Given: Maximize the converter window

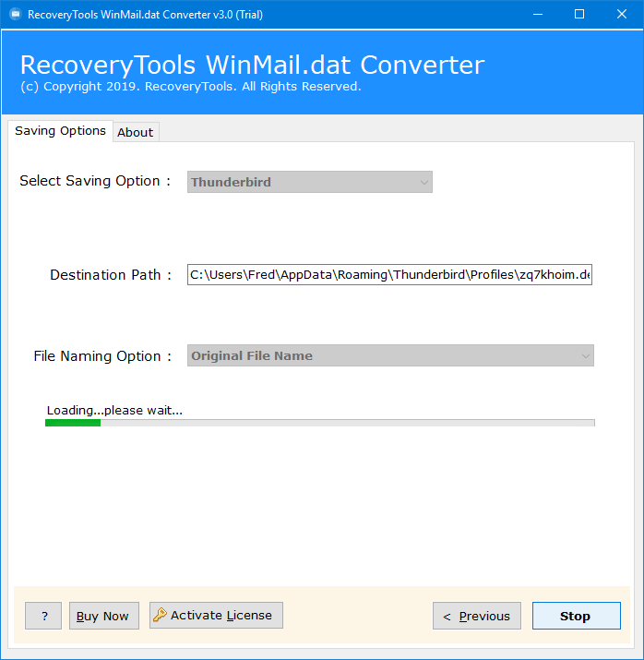Looking at the screenshot, I should pyautogui.click(x=579, y=15).
